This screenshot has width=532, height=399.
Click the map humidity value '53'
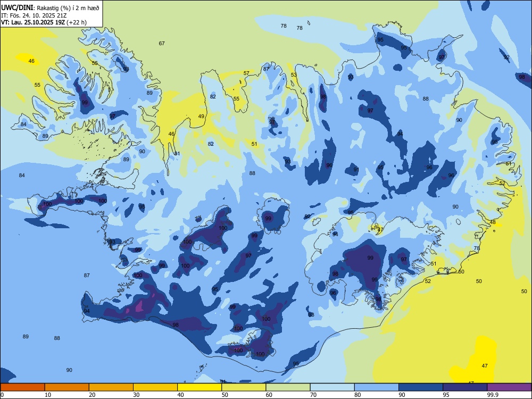point(294,74)
